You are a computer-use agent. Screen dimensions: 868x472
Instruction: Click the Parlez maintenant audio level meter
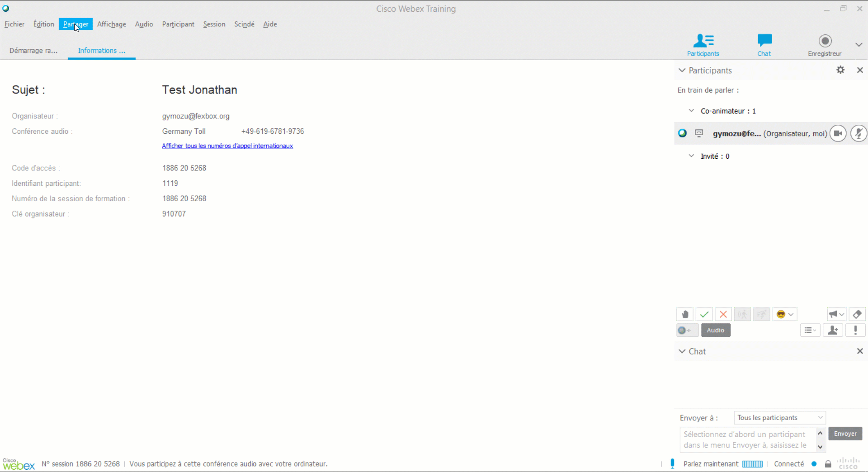point(752,464)
